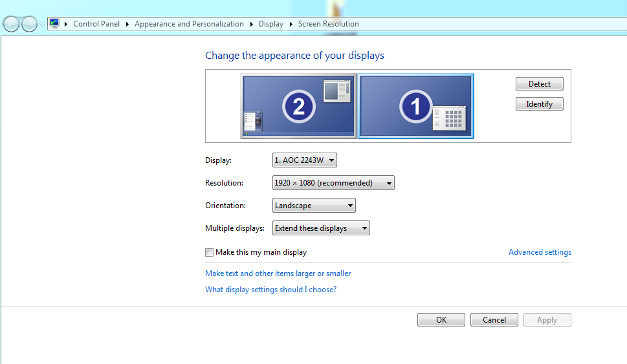Screen dimensions: 627x364
Task: Open Advanced settings link
Action: point(540,252)
